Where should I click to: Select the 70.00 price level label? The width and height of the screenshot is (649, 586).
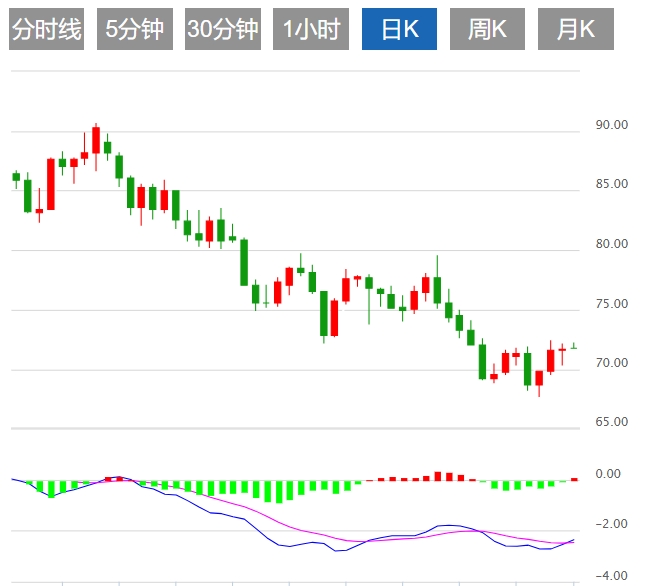coord(611,363)
